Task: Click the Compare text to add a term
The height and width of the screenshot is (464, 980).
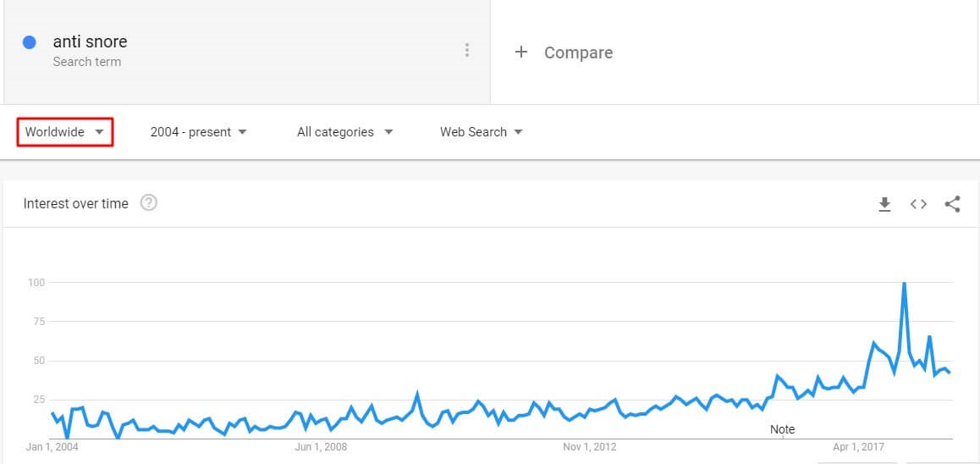Action: 578,52
